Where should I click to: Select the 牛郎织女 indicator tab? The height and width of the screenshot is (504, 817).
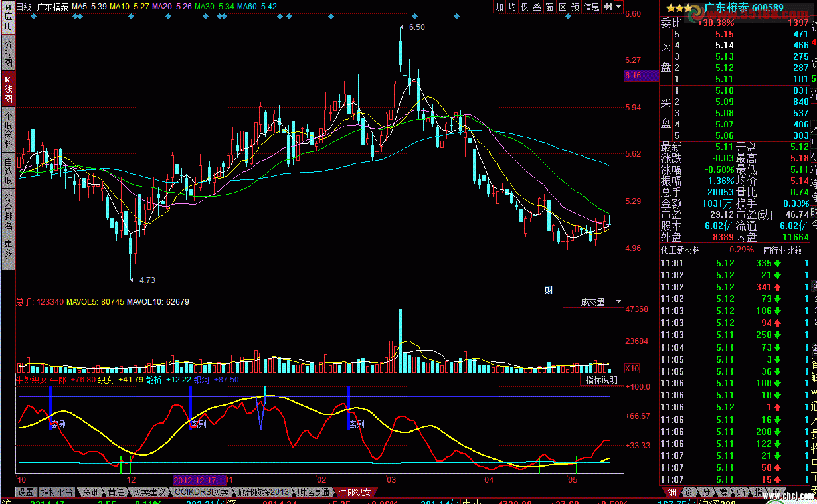(x=355, y=492)
